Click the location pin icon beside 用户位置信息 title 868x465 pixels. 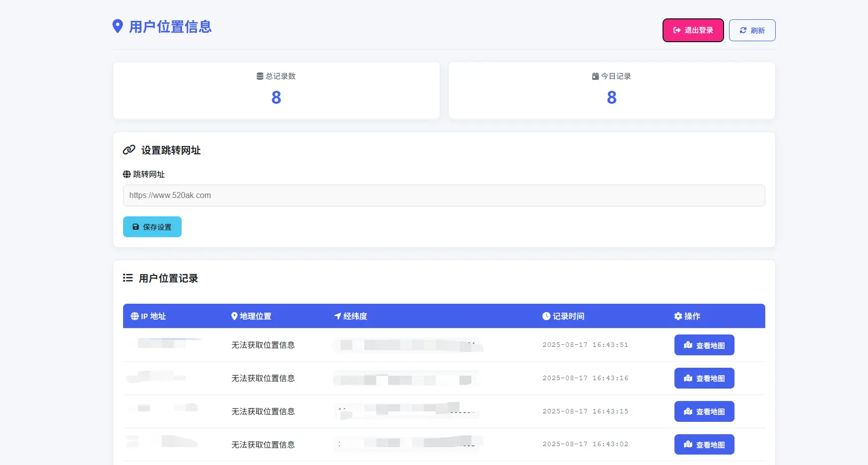point(117,26)
